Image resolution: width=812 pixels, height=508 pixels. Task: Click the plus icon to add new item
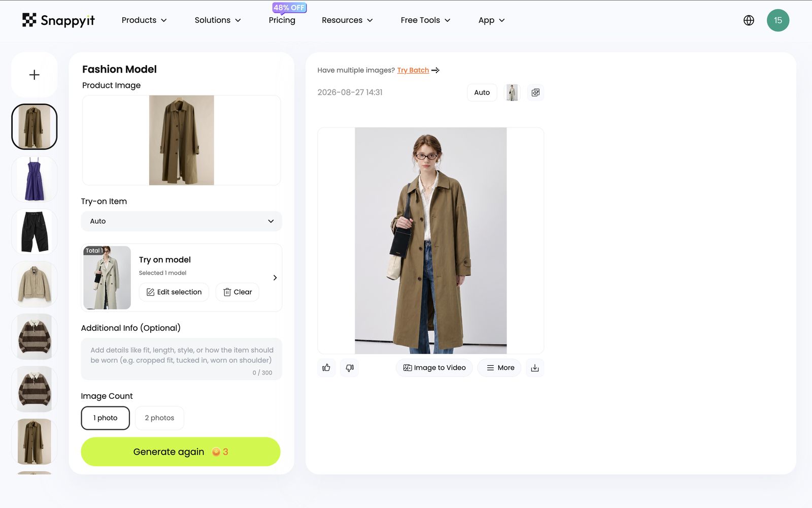[x=34, y=75]
